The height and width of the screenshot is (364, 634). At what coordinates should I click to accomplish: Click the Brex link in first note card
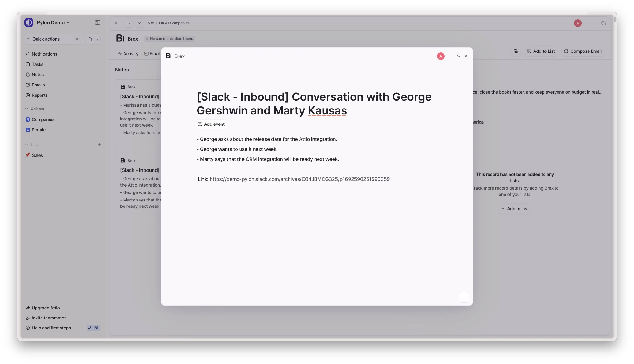131,87
